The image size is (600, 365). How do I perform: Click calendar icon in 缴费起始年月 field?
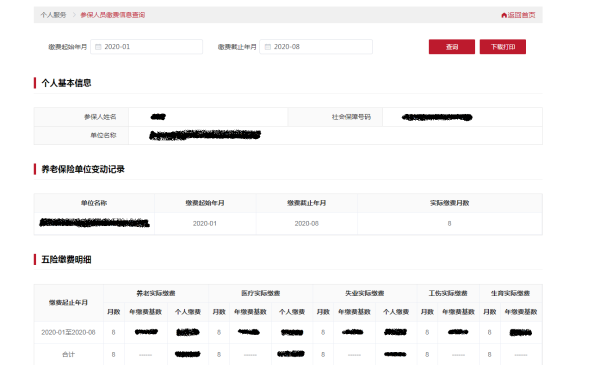click(98, 47)
